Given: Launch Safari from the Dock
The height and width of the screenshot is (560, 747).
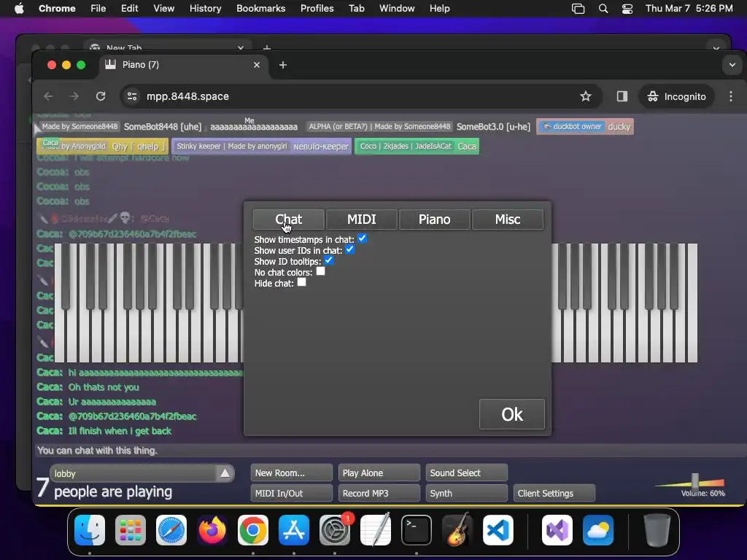Looking at the screenshot, I should point(171,530).
